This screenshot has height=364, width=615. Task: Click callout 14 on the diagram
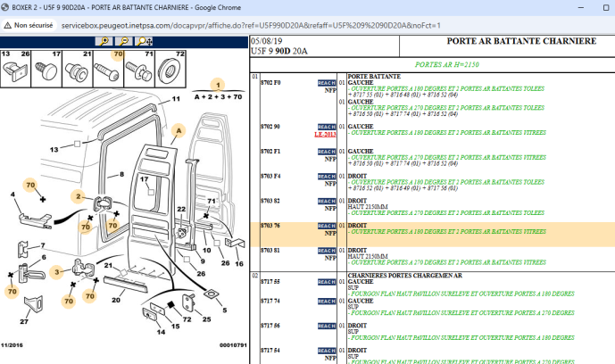(x=162, y=332)
